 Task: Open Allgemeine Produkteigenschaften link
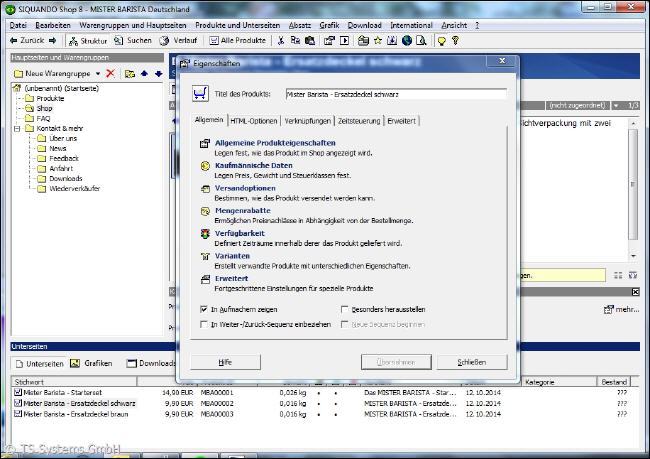point(275,143)
